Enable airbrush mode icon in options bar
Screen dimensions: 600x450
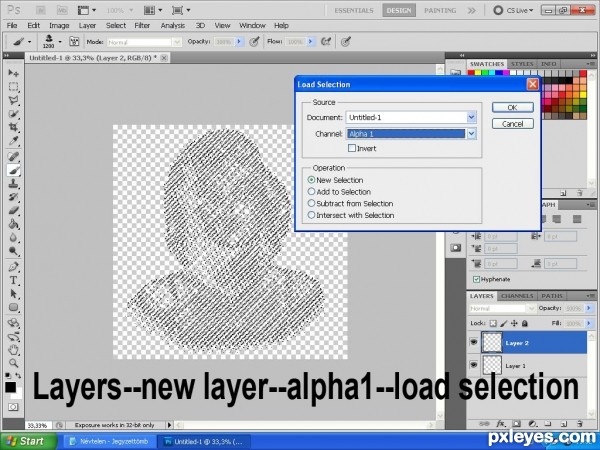(326, 41)
